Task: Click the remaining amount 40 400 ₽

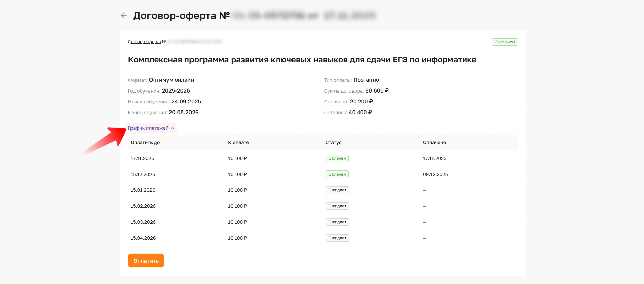Action: 360,113
